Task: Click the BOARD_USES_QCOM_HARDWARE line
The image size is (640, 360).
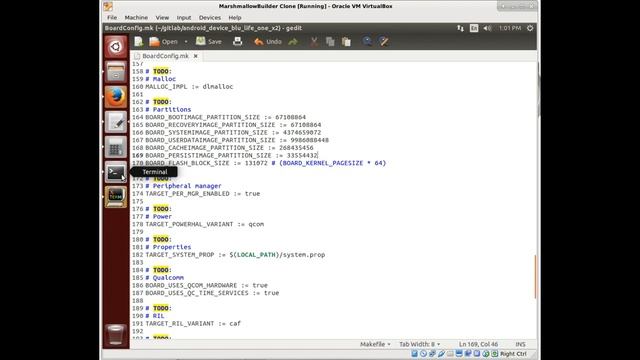Action: coord(207,285)
